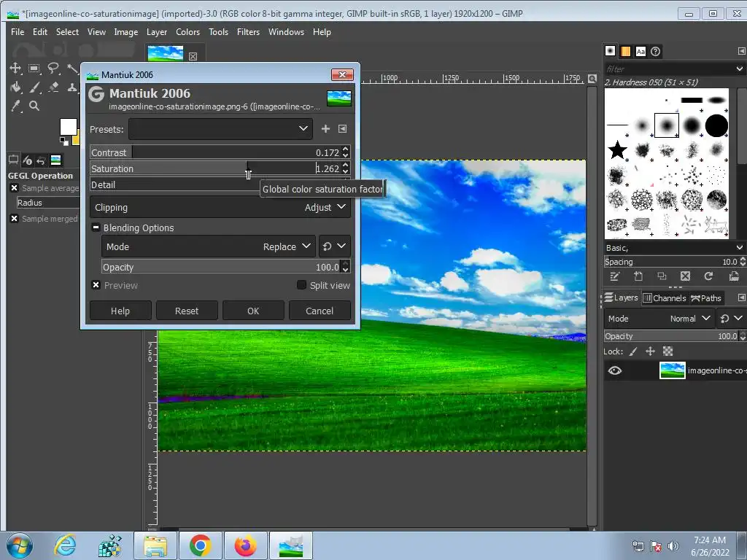Switch to the Paths tab
This screenshot has width=747, height=560.
pos(706,298)
